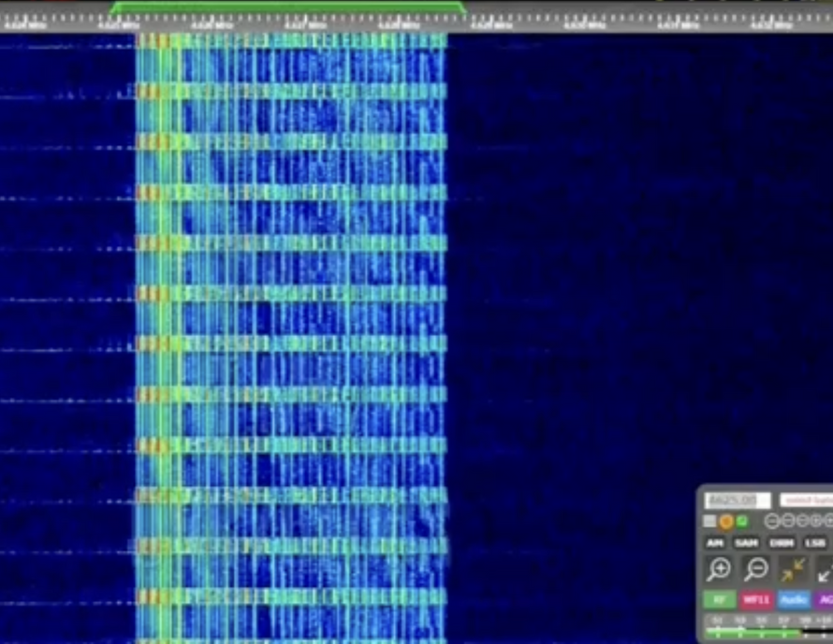Open the purple AGC tab
The width and height of the screenshot is (833, 644).
pyautogui.click(x=824, y=599)
